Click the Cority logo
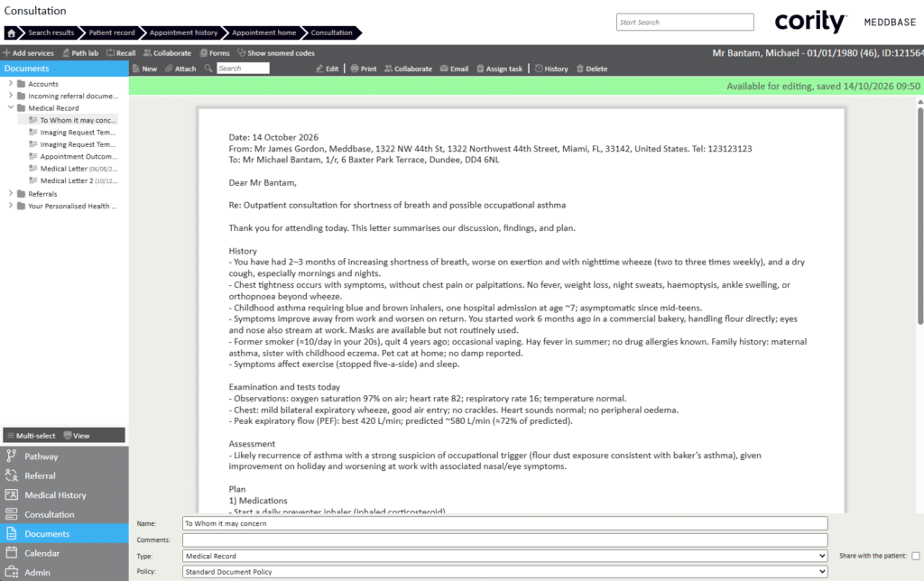Screen dimensions: 924x581 810,23
